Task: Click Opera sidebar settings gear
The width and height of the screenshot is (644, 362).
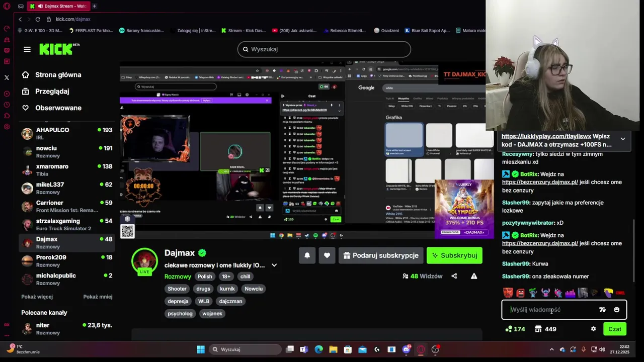Action: point(7,126)
